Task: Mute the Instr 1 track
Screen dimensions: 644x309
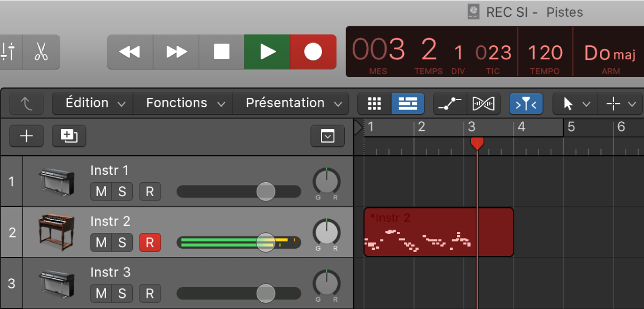Action: coord(101,192)
